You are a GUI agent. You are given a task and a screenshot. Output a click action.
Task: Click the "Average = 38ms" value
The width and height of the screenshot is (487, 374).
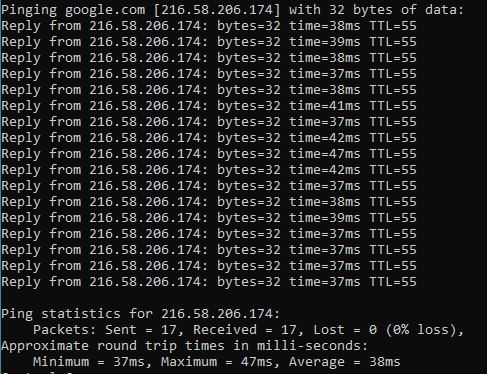tap(345, 362)
